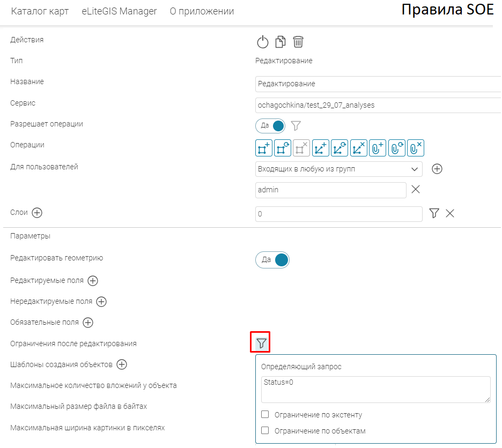Go to the eLiteGIS Manager menu item

119,11
